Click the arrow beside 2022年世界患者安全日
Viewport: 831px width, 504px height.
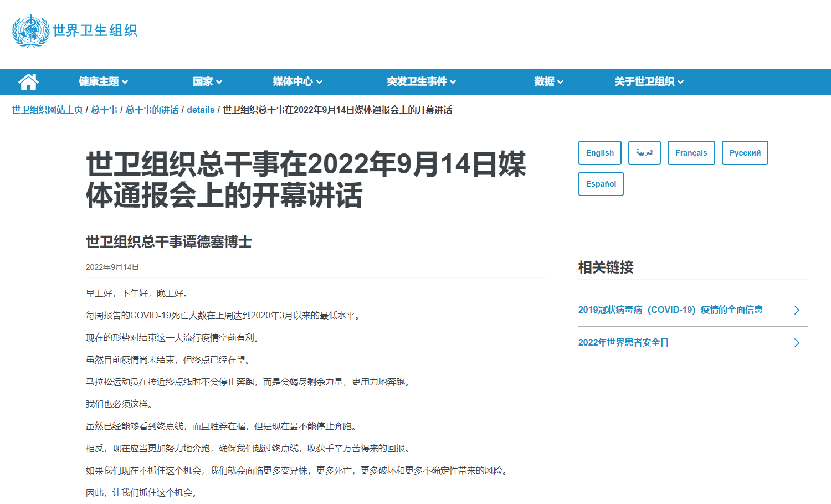click(x=797, y=343)
